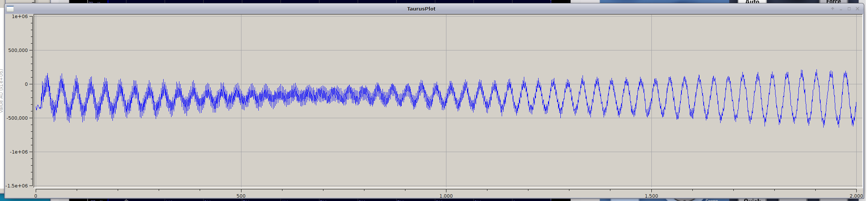Click the 2.000 label on X axis
Image resolution: width=868 pixels, height=201 pixels.
pos(856,196)
